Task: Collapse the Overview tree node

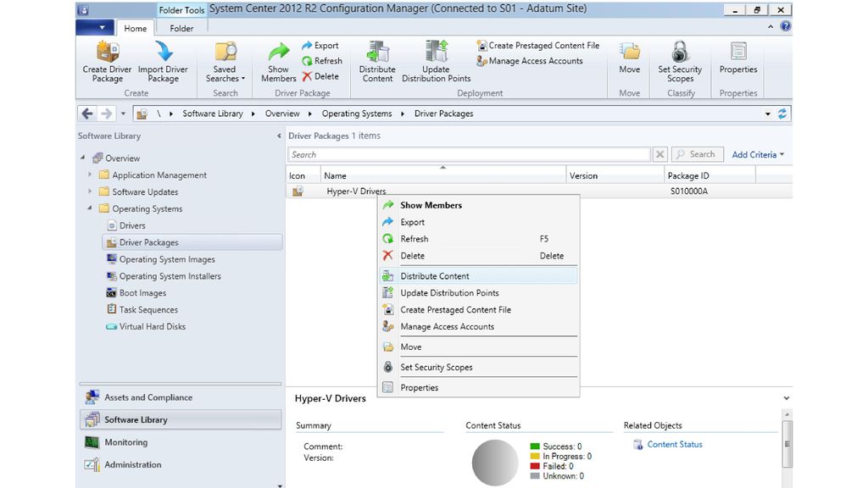Action: pyautogui.click(x=82, y=158)
